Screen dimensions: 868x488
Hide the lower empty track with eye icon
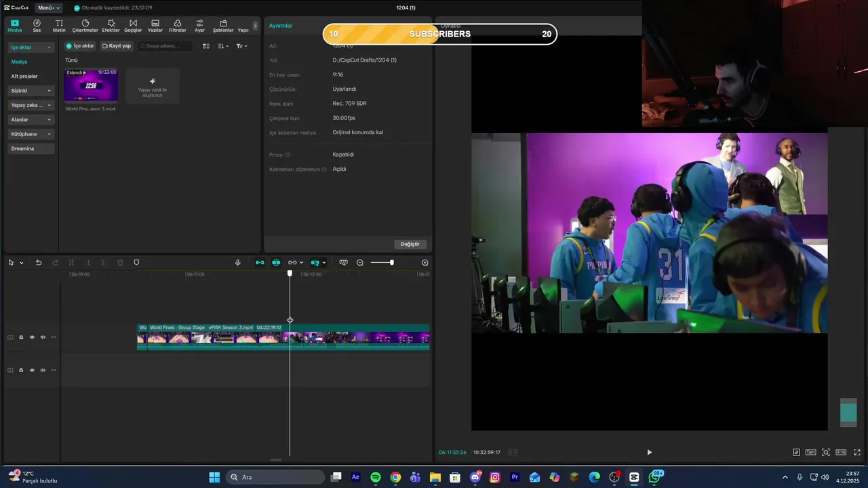(x=32, y=370)
